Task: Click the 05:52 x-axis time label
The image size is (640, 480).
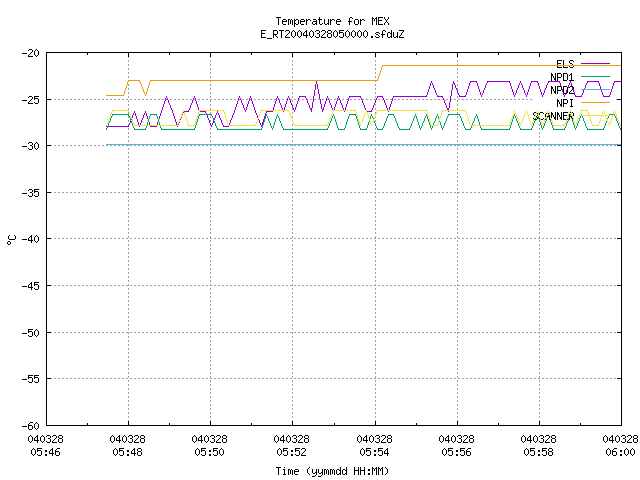Action: pos(291,452)
